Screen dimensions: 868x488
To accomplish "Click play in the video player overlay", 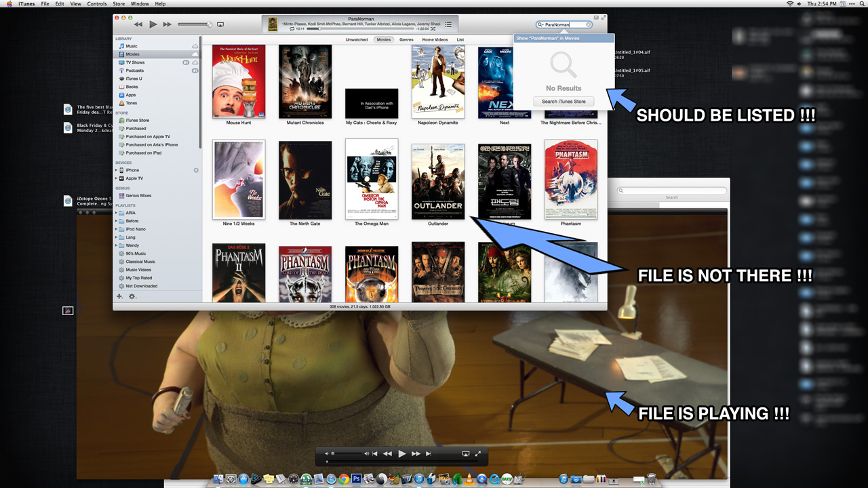I will point(402,453).
